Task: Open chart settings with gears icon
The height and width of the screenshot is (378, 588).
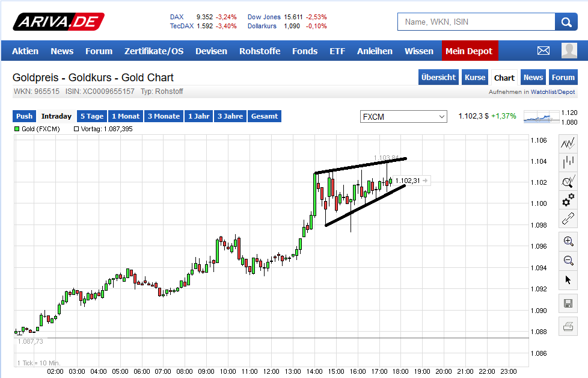Action: pyautogui.click(x=568, y=201)
